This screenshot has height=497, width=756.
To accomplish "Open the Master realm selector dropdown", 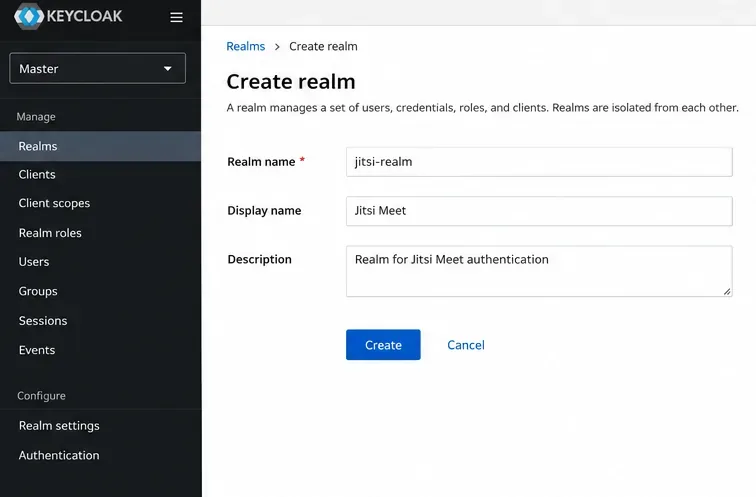I will [97, 68].
